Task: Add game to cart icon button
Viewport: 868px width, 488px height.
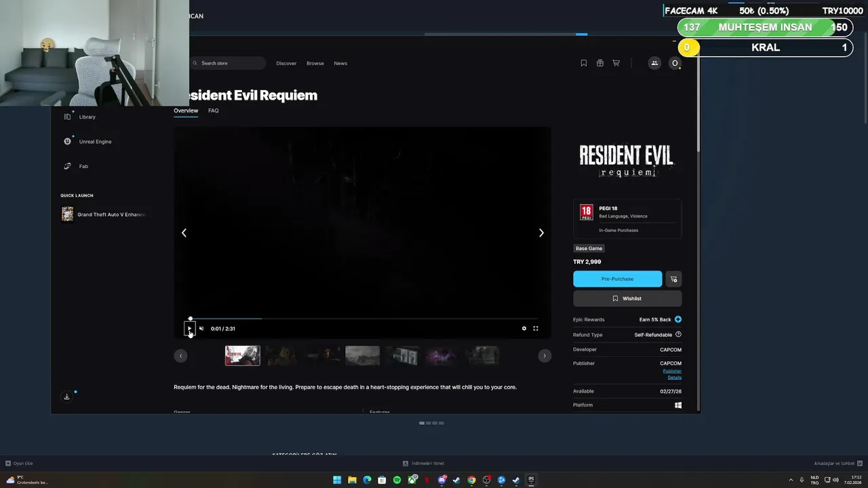Action: click(673, 279)
